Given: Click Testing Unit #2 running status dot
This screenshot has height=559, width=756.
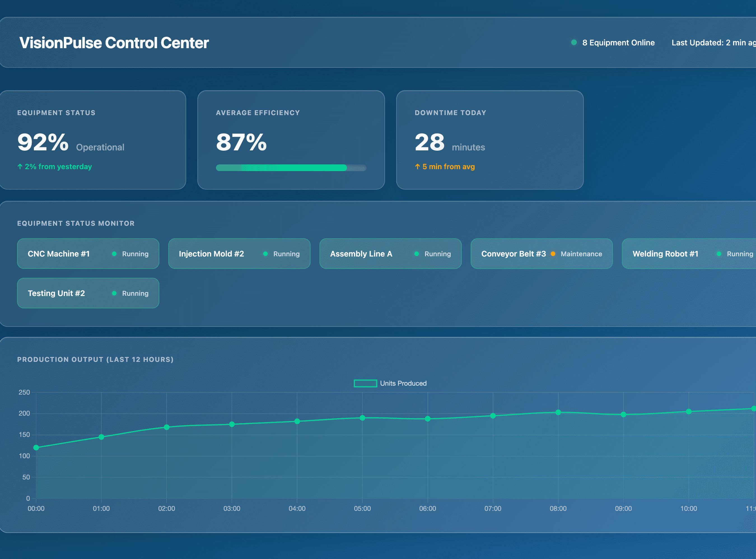Looking at the screenshot, I should 114,294.
